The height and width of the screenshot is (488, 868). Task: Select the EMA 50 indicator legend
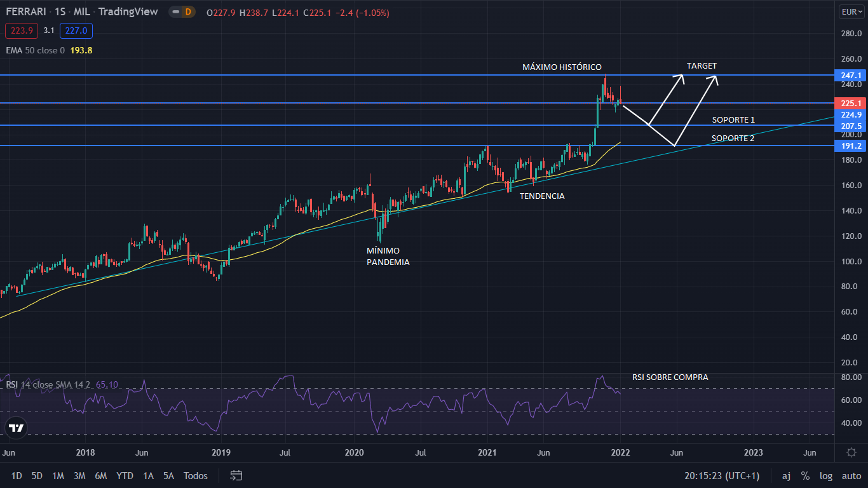tap(35, 50)
